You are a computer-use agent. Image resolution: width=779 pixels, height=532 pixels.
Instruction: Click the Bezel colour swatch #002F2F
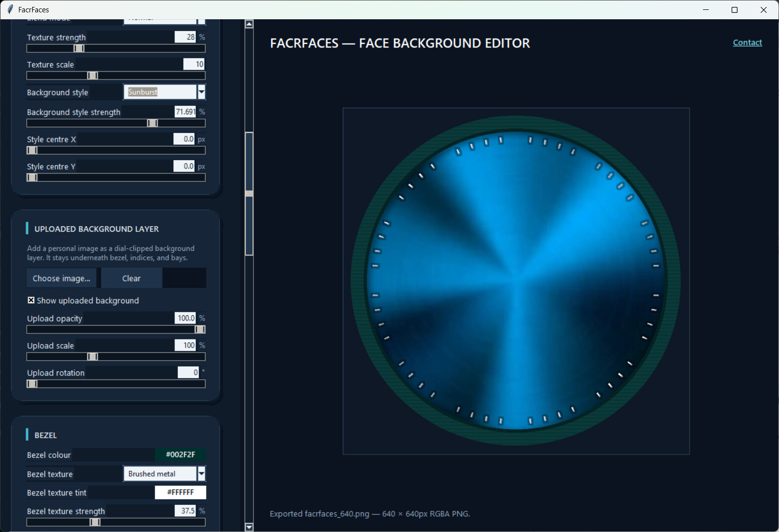click(x=180, y=454)
